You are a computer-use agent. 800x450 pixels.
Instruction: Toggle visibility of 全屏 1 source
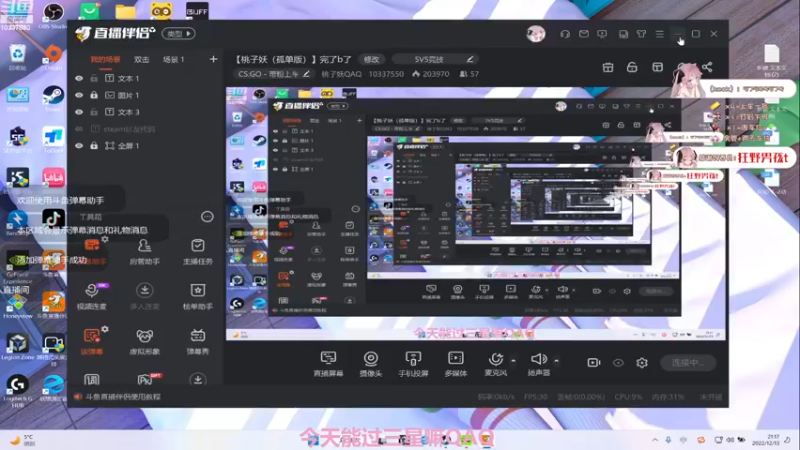coord(79,146)
